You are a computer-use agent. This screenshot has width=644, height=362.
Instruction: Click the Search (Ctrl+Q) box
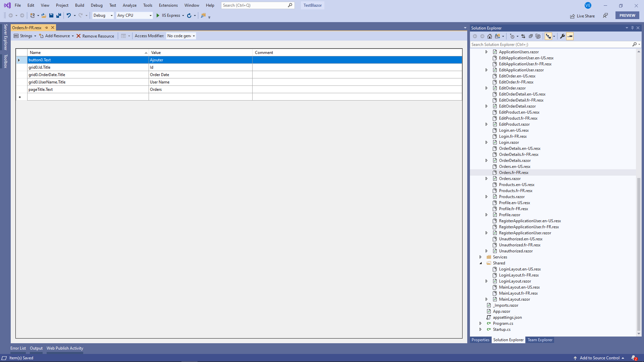click(x=258, y=5)
